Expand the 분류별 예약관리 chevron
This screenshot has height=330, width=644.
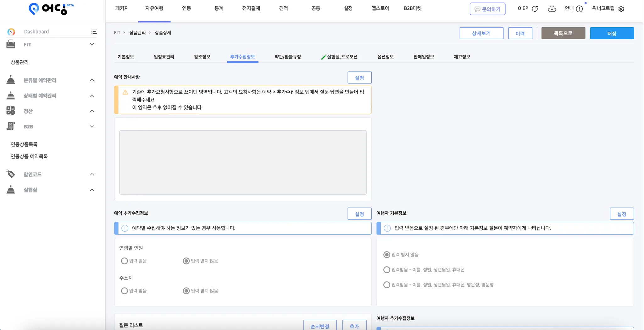click(x=92, y=80)
